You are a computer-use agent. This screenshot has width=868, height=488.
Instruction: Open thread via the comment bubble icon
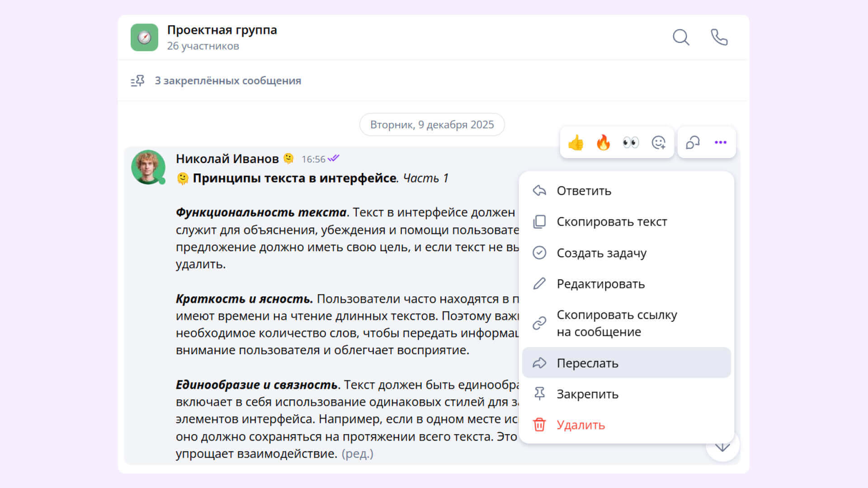click(x=693, y=143)
